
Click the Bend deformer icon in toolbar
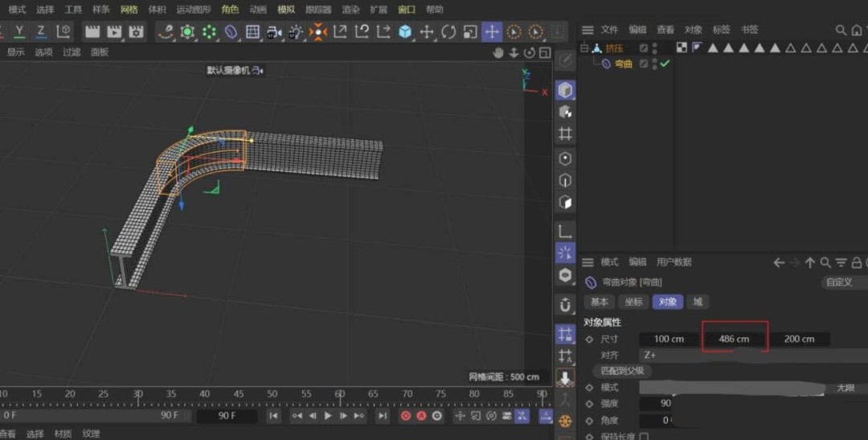point(231,32)
